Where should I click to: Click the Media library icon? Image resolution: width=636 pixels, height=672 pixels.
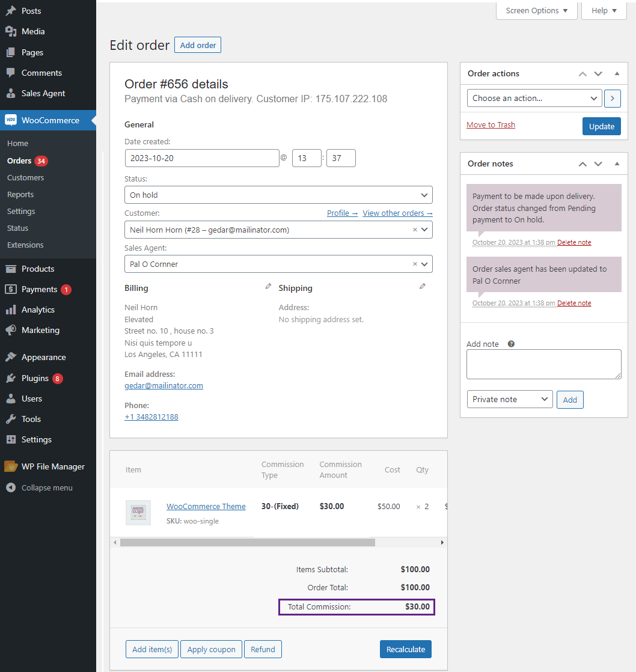tap(11, 31)
